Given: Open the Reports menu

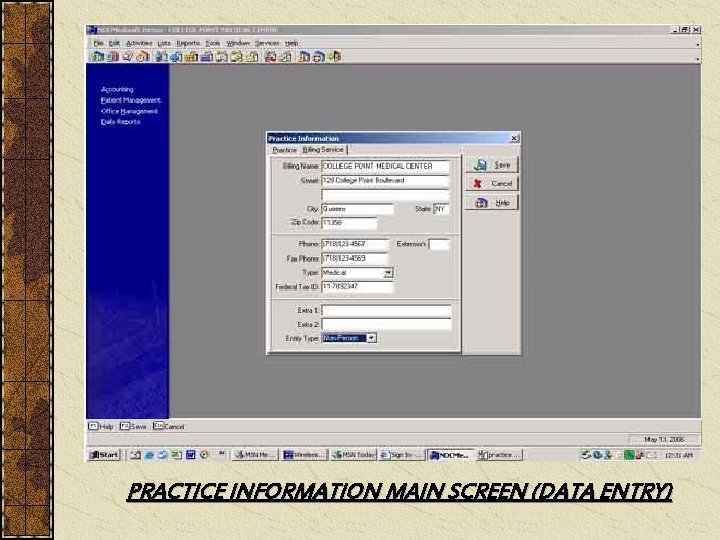Looking at the screenshot, I should coord(188,43).
